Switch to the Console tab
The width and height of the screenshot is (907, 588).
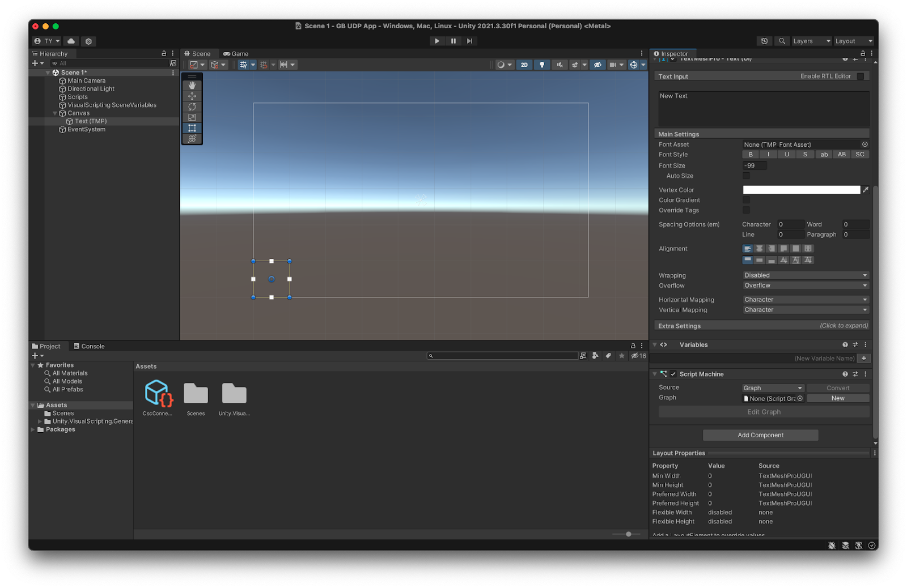89,346
